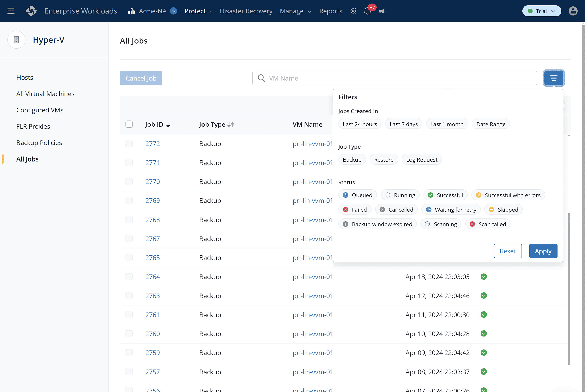This screenshot has height=392, width=585.
Task: Click success status icon for Apr 12 job
Action: (484, 295)
